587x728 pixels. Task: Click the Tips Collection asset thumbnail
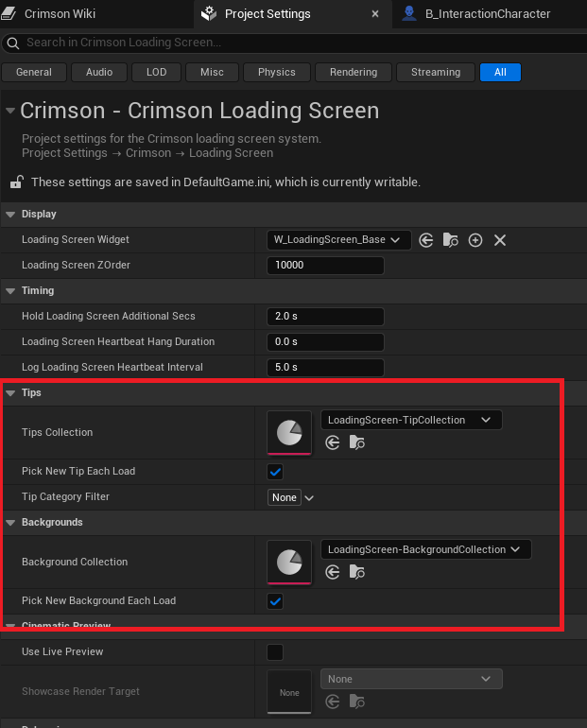[289, 433]
